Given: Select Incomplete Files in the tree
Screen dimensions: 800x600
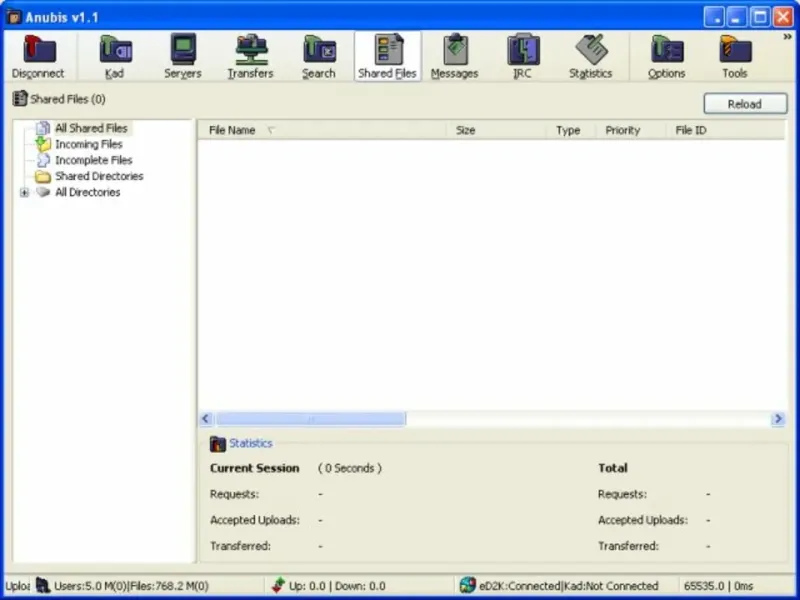Looking at the screenshot, I should [93, 160].
